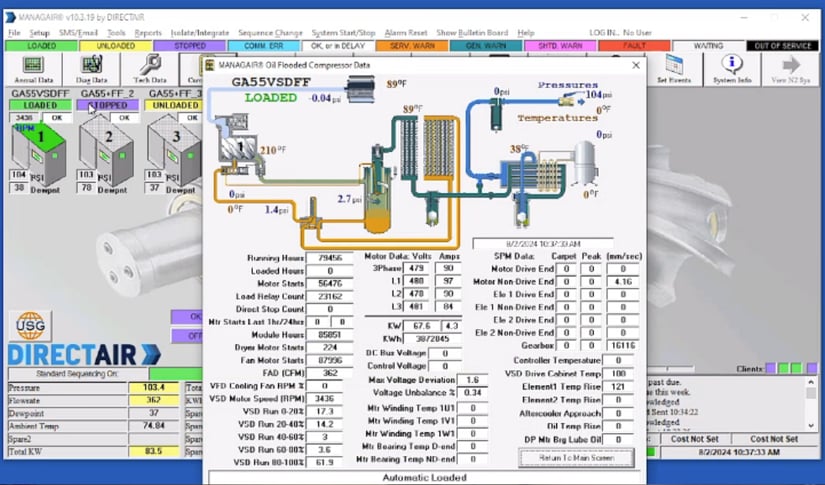This screenshot has width=825, height=485.
Task: Click the Running Hours value 79456
Action: (330, 258)
